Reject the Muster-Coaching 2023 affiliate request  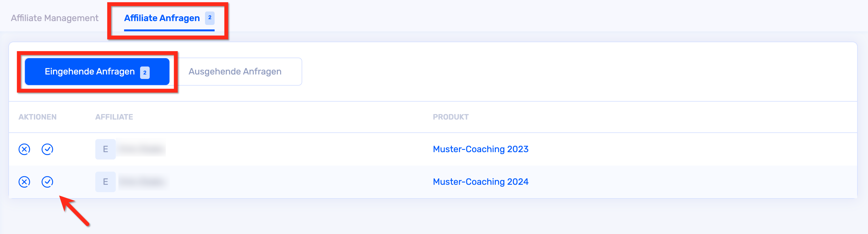tap(24, 149)
